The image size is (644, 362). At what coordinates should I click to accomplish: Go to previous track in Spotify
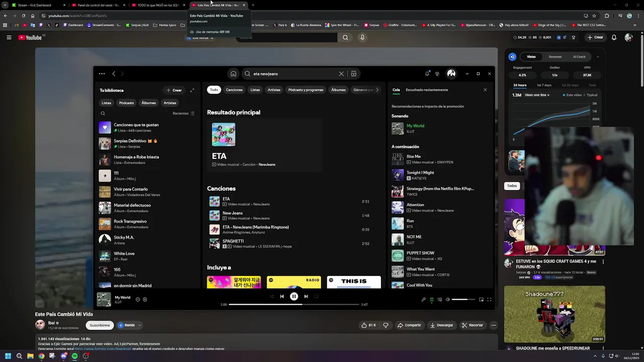coord(282,297)
